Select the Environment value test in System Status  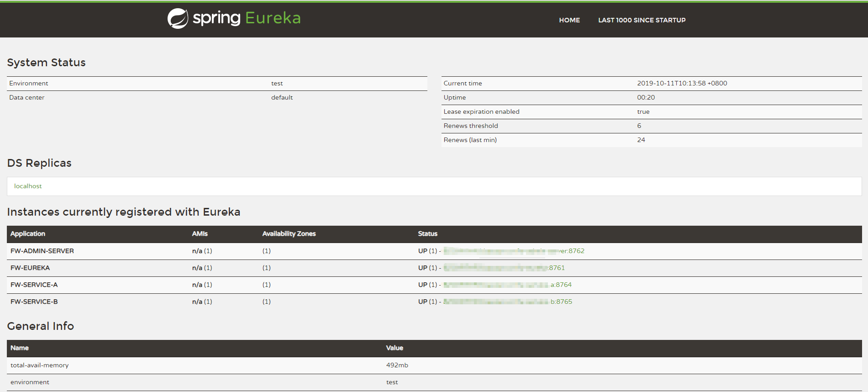277,83
